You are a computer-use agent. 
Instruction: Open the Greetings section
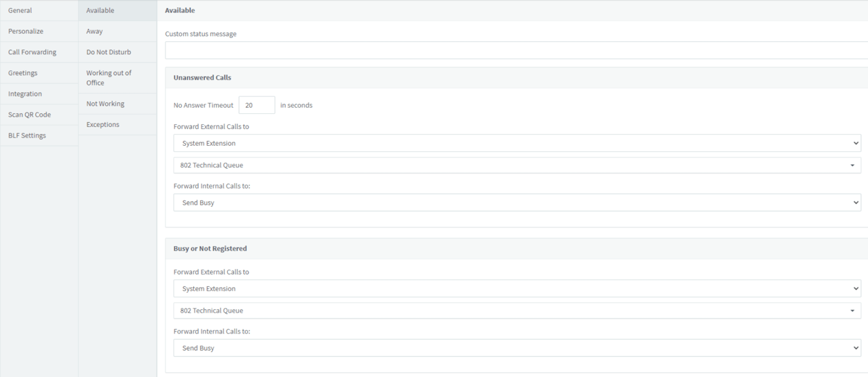(x=23, y=73)
